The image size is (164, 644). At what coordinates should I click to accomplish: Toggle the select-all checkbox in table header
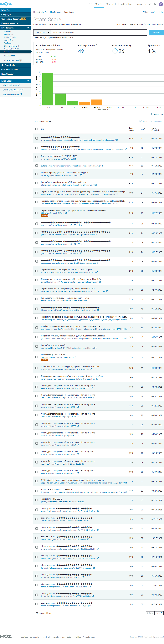coord(37,129)
